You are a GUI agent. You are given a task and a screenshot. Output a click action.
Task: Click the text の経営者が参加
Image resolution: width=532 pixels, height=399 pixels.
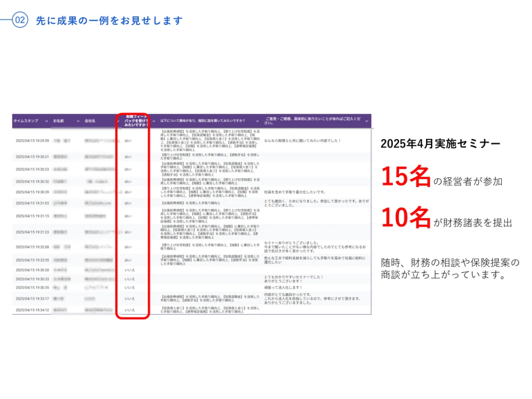coord(468,181)
